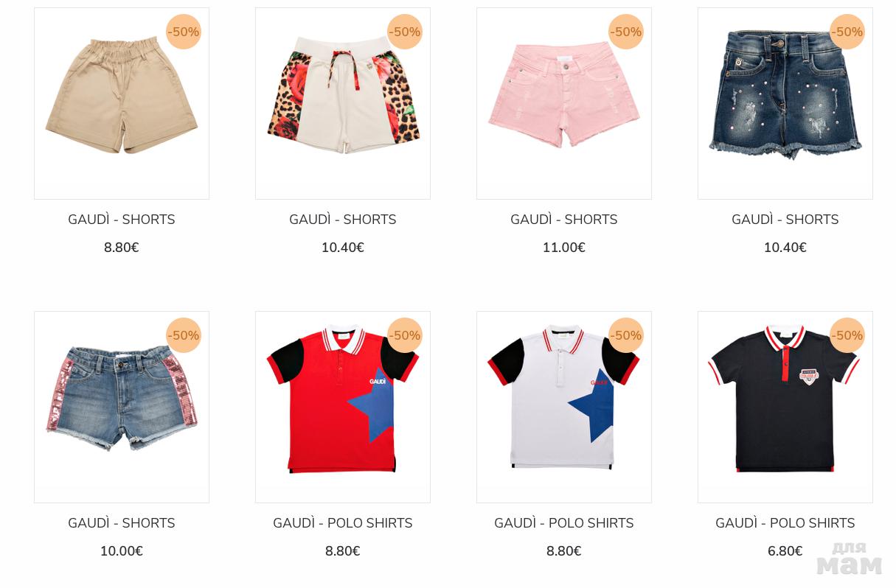Open the sequin-stripe denim shorts image
This screenshot has height=588, width=896.
(x=122, y=407)
